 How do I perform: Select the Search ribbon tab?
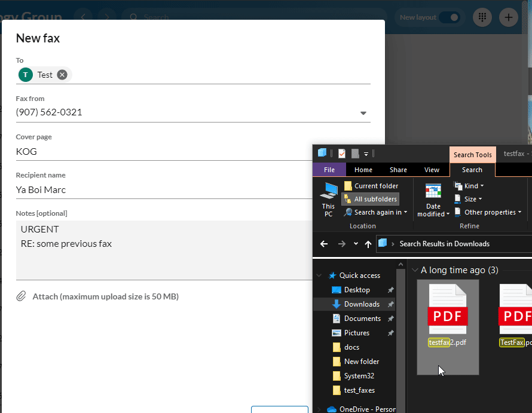[x=472, y=170]
